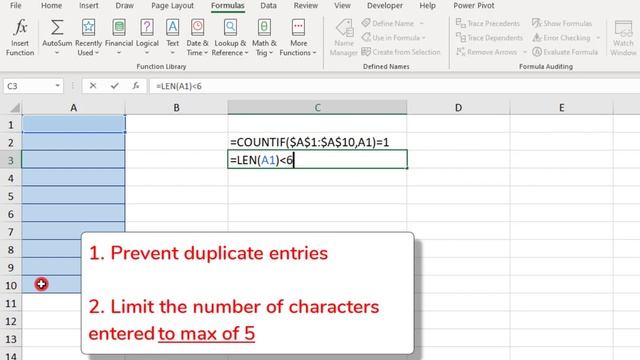Switch to the Help tab
This screenshot has width=640, height=360.
tap(427, 5)
